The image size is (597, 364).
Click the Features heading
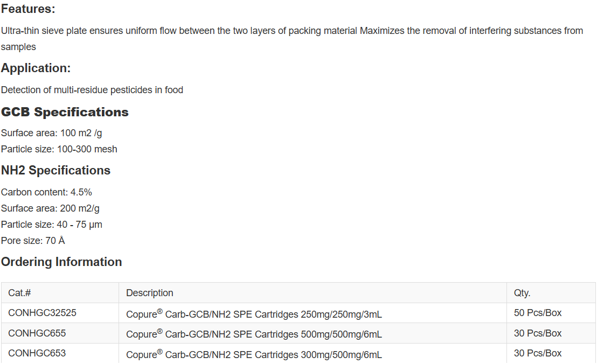tap(28, 9)
